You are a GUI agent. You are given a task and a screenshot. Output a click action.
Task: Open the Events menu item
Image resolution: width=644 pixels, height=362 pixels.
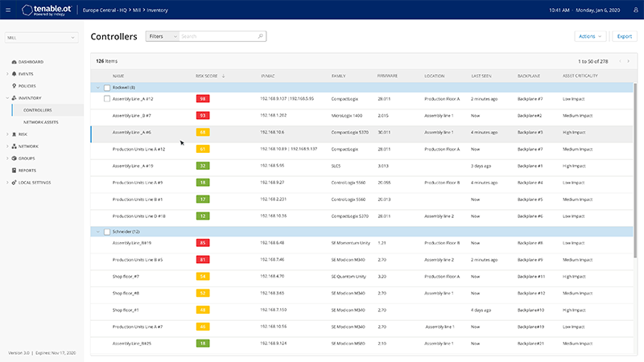tap(26, 74)
